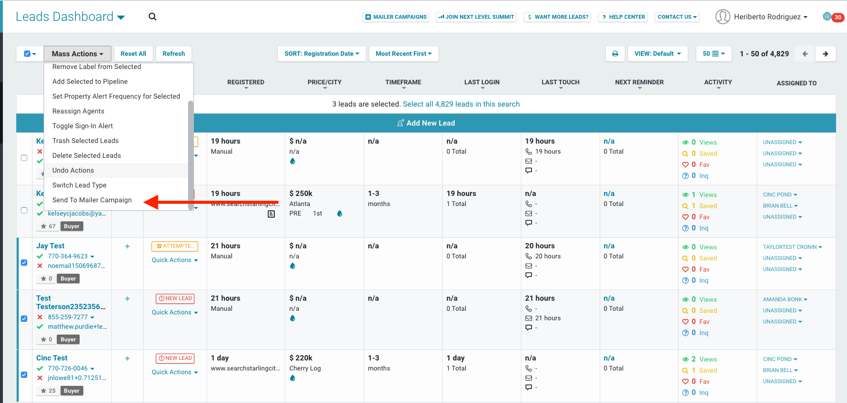
Task: Click the plus icon in Test Testerson row
Action: 127,298
